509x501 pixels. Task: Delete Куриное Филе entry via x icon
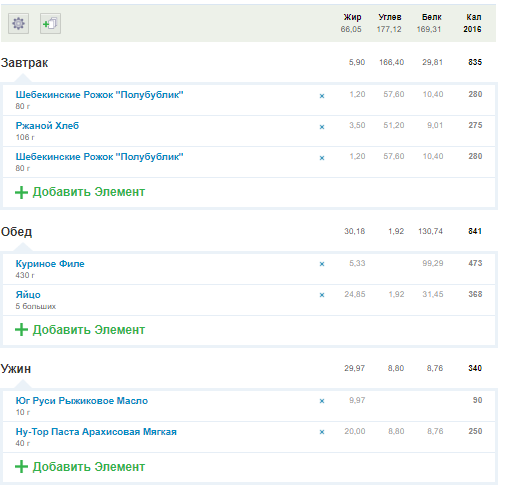coord(322,264)
